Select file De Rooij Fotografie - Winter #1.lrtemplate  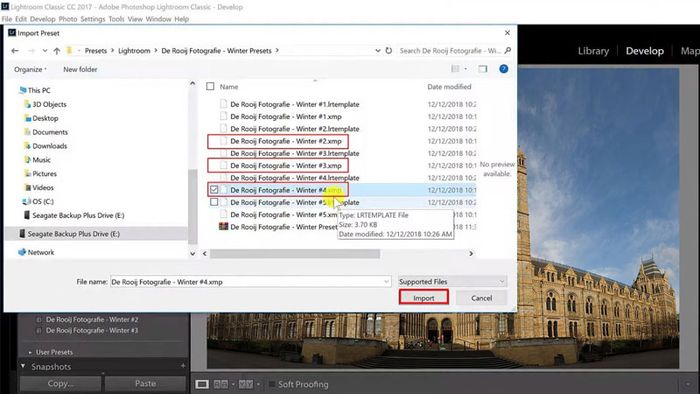point(295,104)
